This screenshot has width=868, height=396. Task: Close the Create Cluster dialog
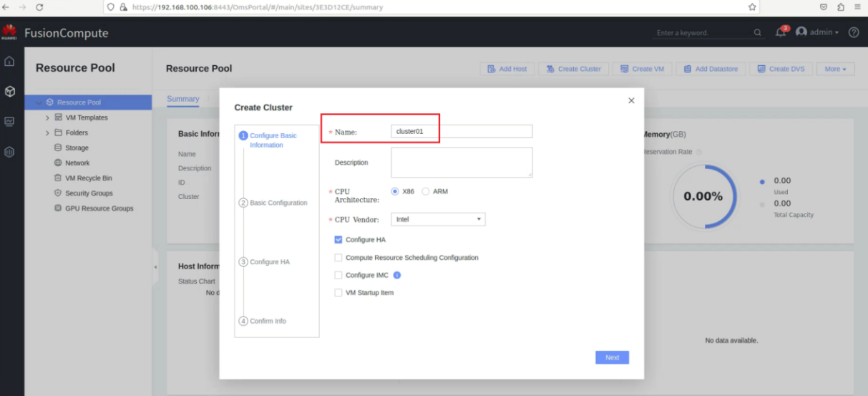point(631,101)
